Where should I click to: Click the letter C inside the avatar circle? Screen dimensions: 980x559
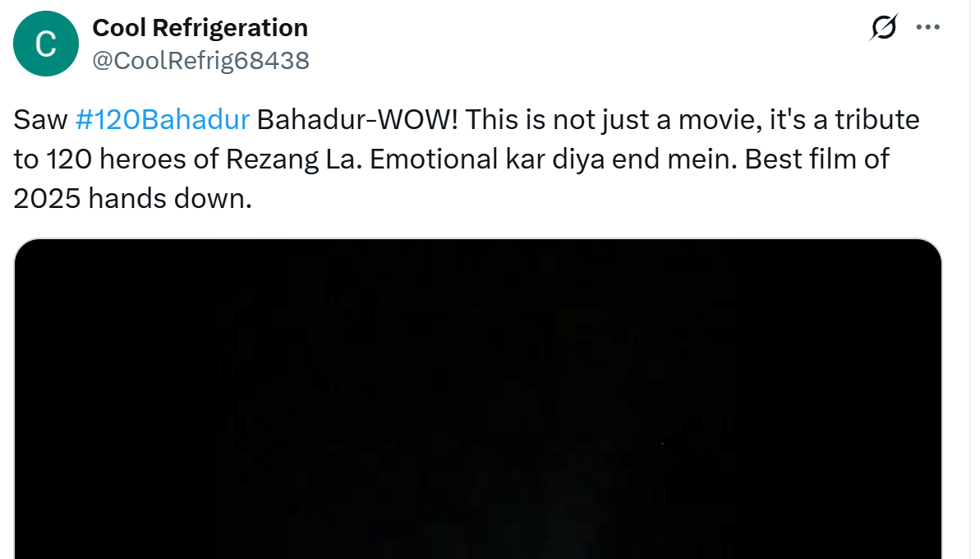(46, 44)
